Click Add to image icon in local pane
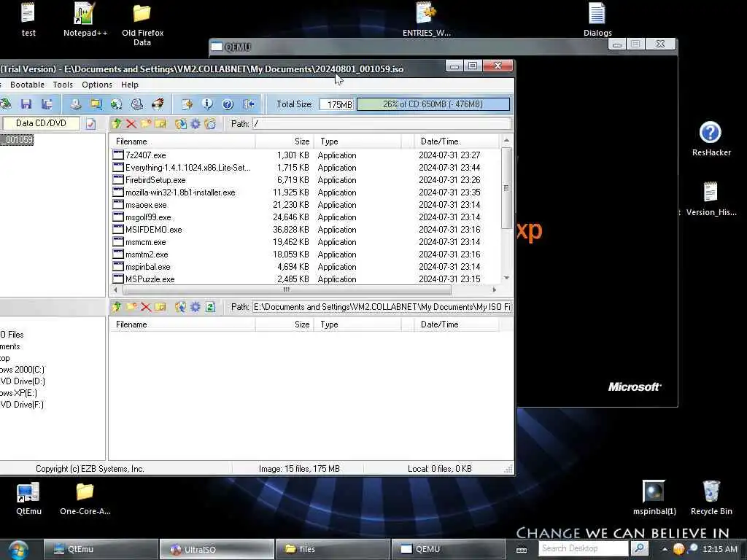Image resolution: width=747 pixels, height=560 pixels. [181, 307]
